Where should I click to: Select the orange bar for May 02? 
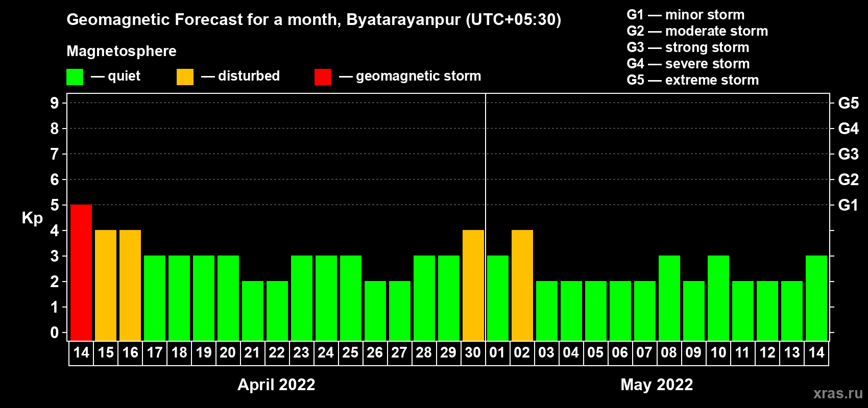(x=522, y=285)
